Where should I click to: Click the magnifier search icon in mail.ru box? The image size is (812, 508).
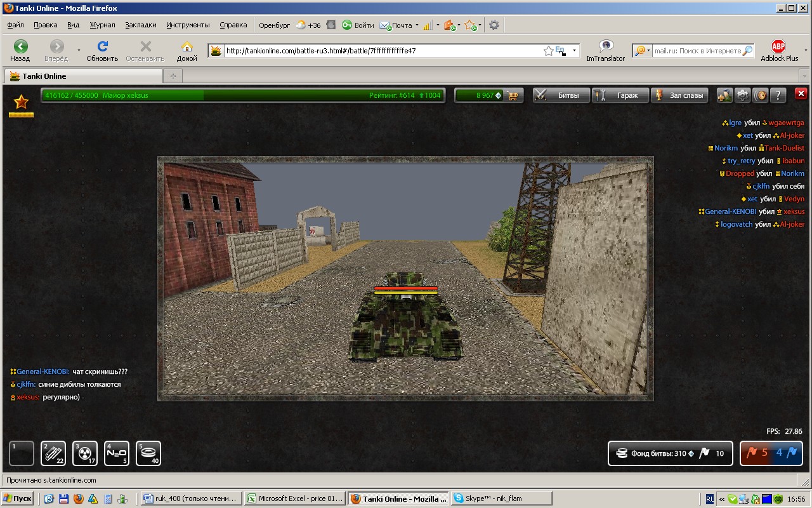(x=748, y=51)
